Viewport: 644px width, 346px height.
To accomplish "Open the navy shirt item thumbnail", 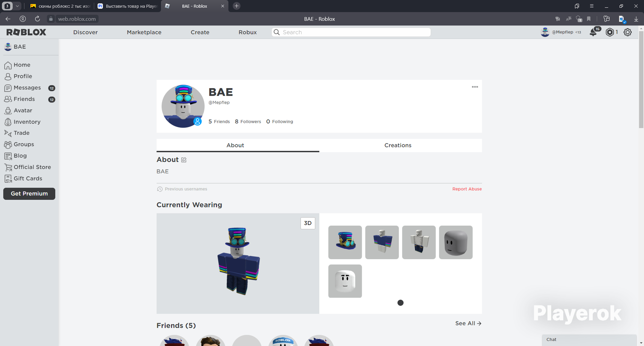I will pyautogui.click(x=382, y=242).
